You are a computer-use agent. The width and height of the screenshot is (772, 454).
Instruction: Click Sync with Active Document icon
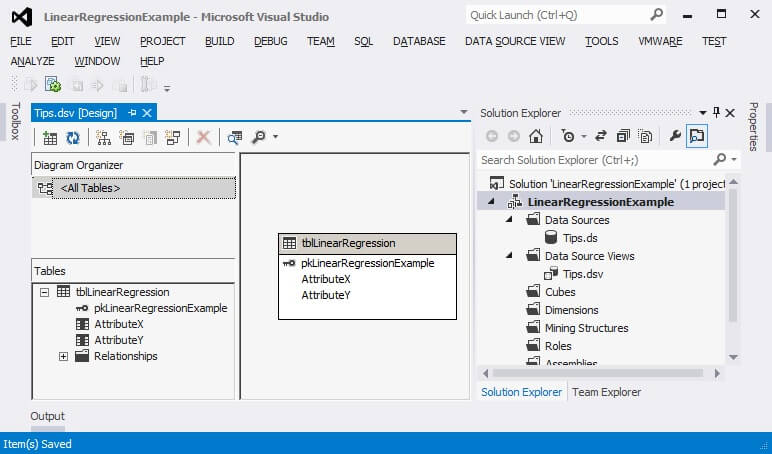[x=600, y=136]
